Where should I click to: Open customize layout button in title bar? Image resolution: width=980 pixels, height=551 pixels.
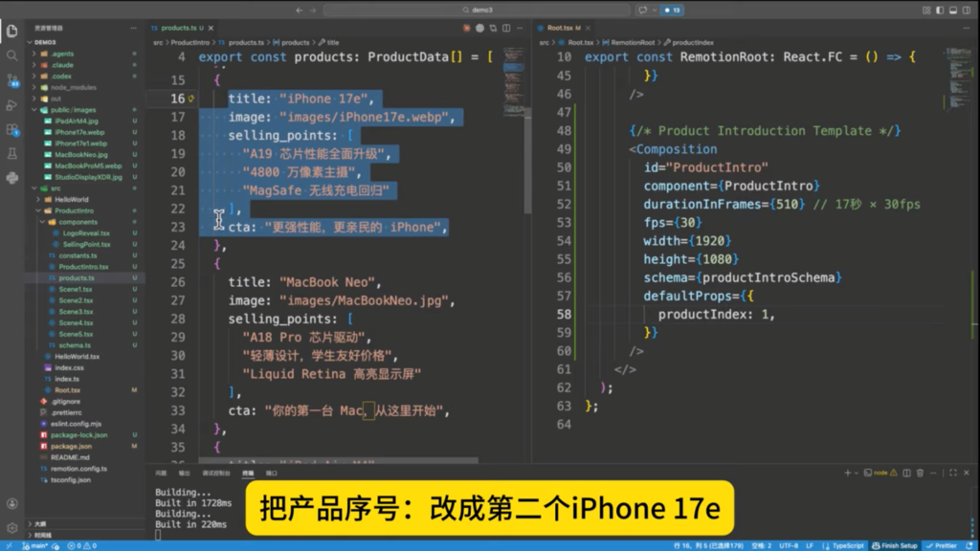pyautogui.click(x=926, y=10)
